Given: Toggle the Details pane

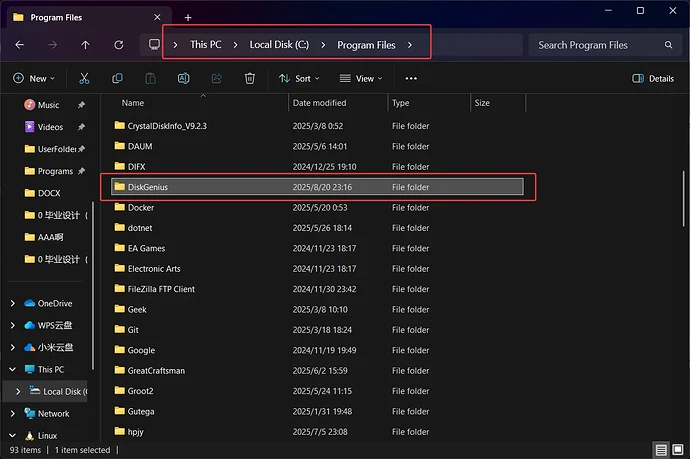Looking at the screenshot, I should click(x=653, y=78).
